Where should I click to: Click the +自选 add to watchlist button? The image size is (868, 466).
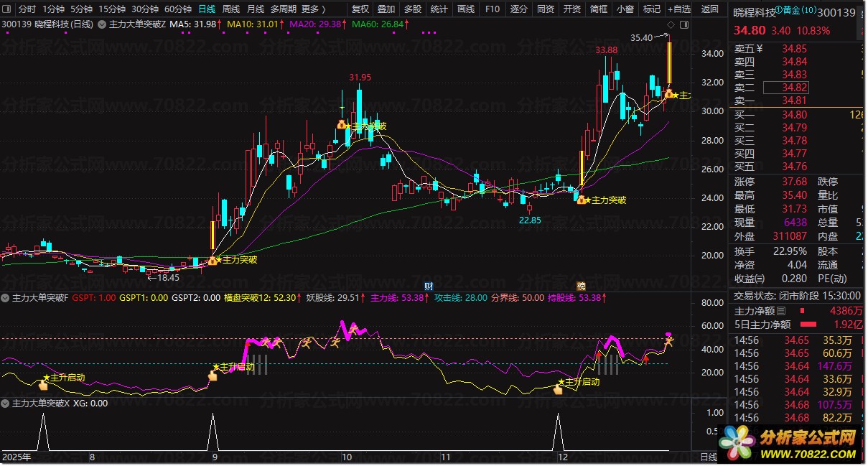point(678,9)
